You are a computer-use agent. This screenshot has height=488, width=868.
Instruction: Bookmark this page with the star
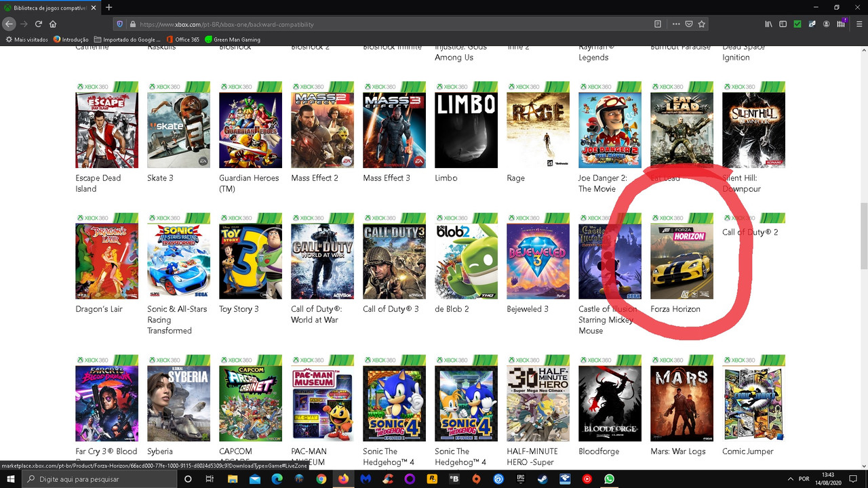(x=702, y=24)
